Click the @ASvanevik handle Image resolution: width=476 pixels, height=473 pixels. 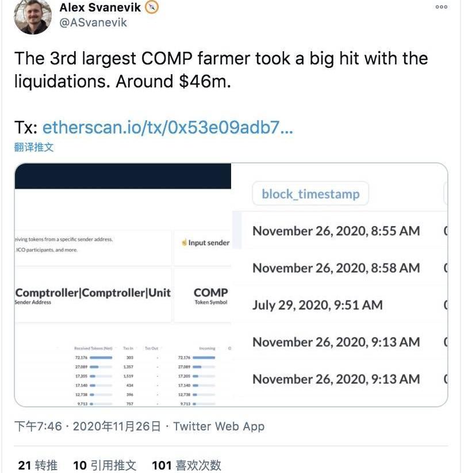(x=93, y=22)
